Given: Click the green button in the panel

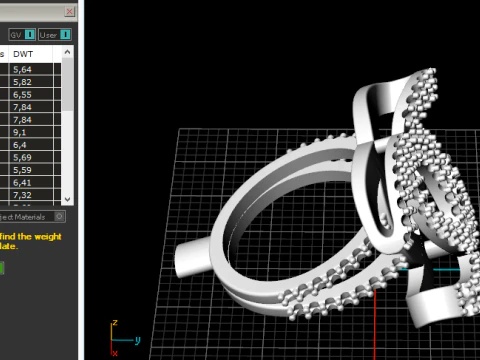Looking at the screenshot, I should click(x=1, y=268).
